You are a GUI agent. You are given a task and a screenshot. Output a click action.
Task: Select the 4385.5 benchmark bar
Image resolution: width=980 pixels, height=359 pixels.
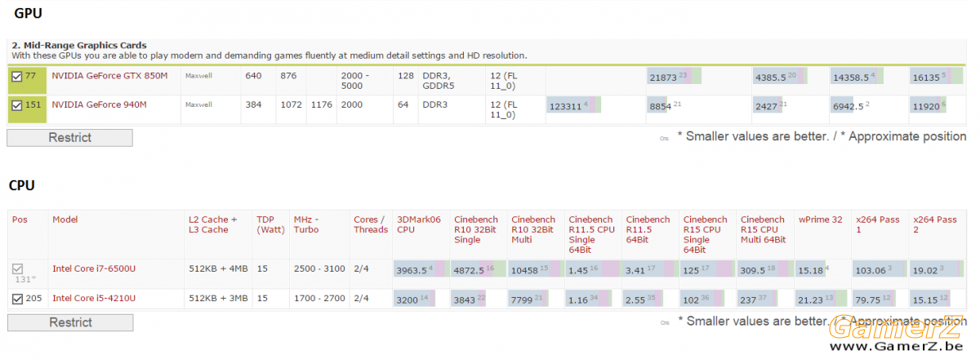tap(779, 77)
